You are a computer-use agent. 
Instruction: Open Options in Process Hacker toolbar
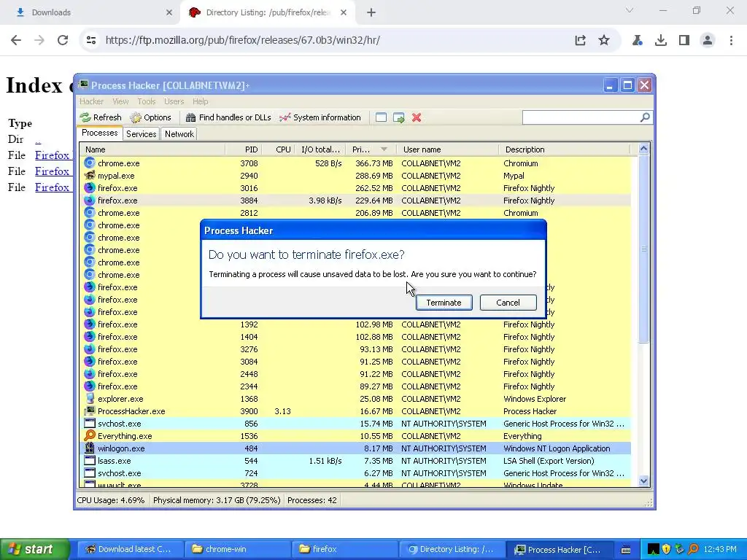pyautogui.click(x=151, y=117)
